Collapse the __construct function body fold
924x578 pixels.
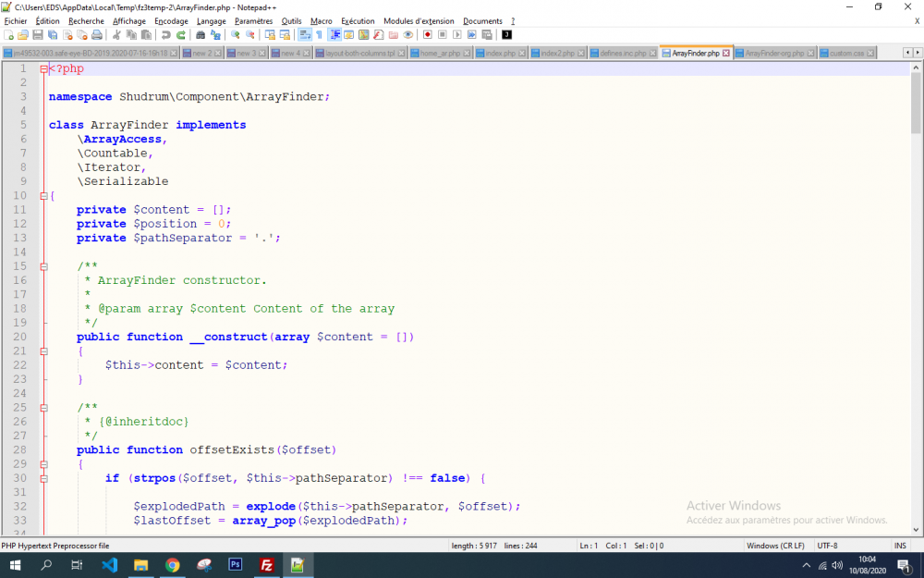coord(43,350)
